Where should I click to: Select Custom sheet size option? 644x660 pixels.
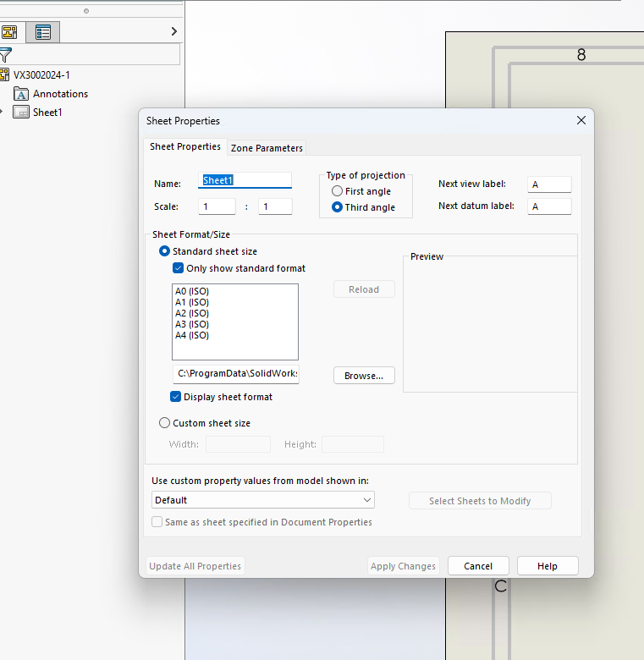165,423
